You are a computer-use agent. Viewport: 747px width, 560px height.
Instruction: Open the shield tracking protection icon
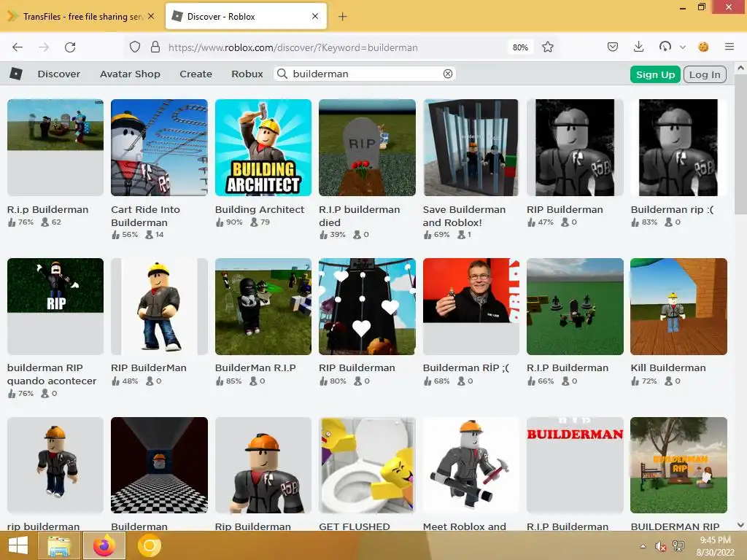(135, 47)
